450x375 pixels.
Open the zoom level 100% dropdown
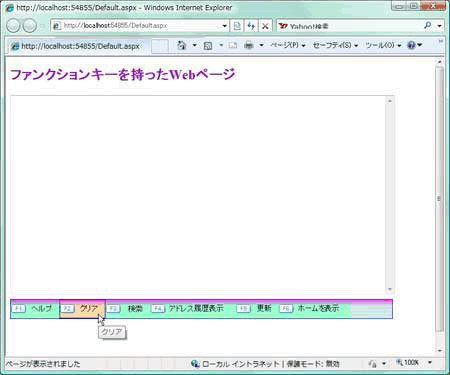(x=430, y=362)
